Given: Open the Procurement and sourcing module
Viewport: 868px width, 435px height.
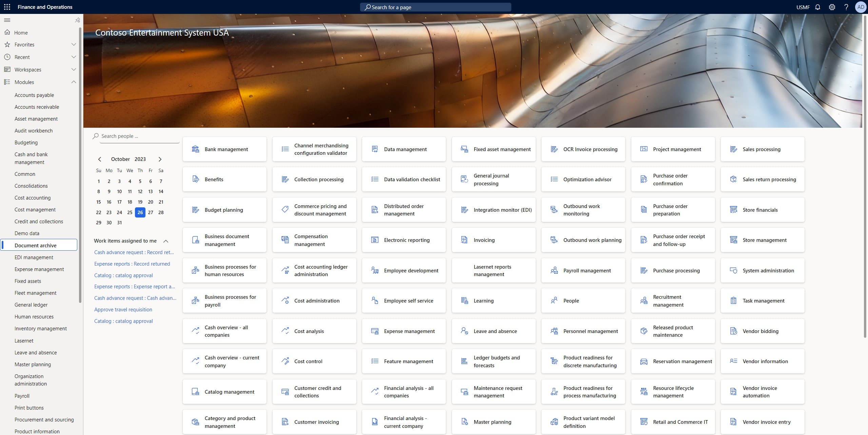Looking at the screenshot, I should coord(44,420).
